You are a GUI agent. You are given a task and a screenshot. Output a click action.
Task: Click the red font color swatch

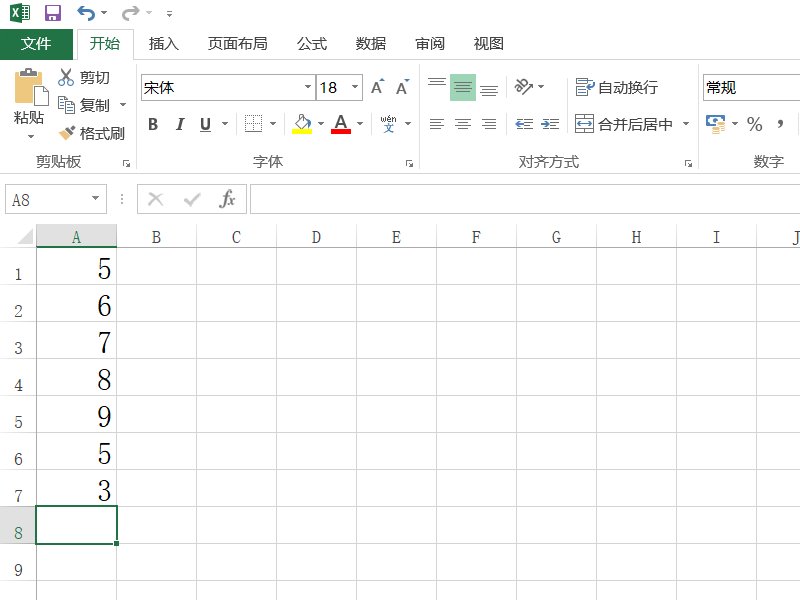[x=340, y=130]
